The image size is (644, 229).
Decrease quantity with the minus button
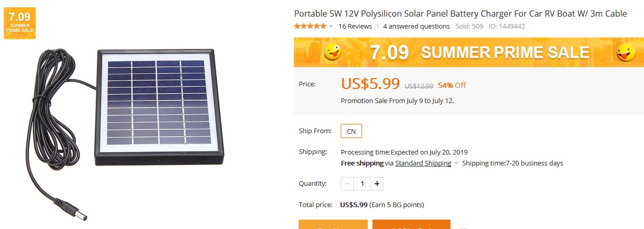pos(347,184)
